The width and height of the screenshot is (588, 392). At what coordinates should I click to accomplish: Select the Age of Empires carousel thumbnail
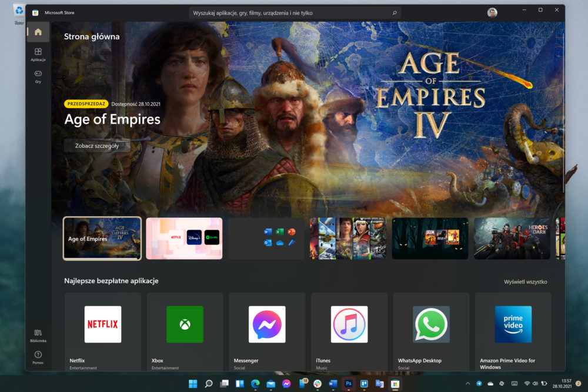click(x=102, y=239)
